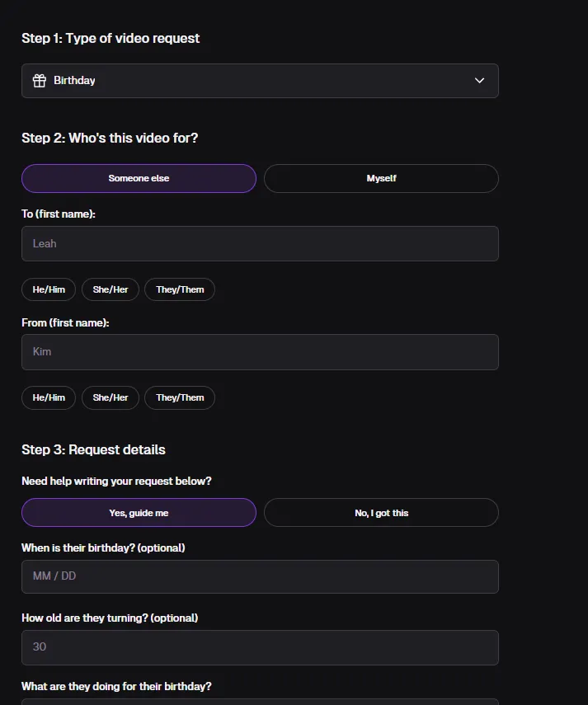Select They/Them pronoun for the sender
This screenshot has width=588, height=705.
coord(180,397)
